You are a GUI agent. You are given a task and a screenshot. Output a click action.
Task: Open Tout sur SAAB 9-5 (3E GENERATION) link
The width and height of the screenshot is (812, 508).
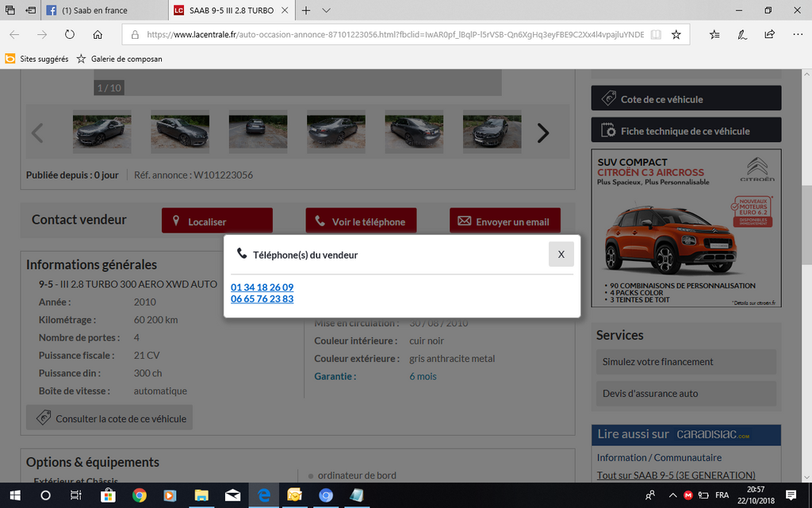(676, 475)
